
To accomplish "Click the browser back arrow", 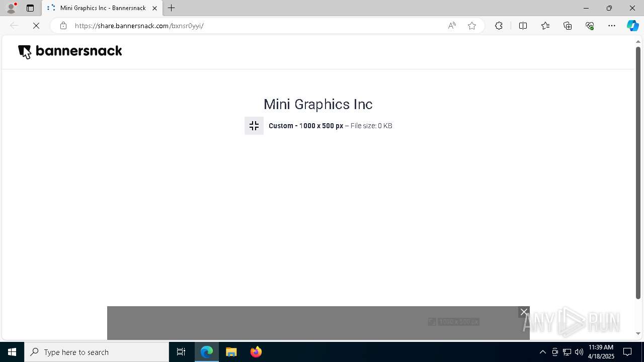I will pos(14,26).
